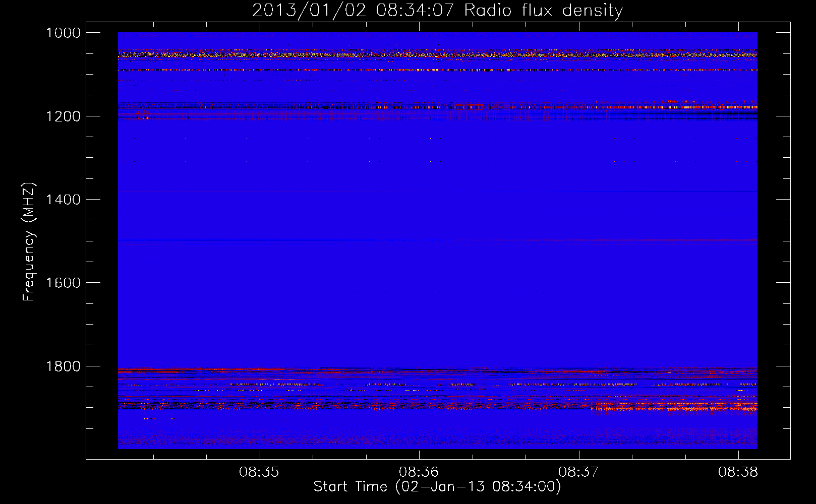Select the 1000 frequency axis label

63,33
